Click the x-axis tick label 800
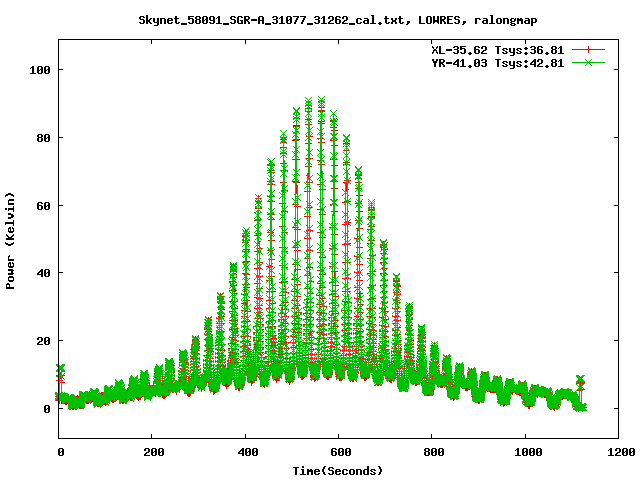This screenshot has height=480, width=640. [x=433, y=452]
